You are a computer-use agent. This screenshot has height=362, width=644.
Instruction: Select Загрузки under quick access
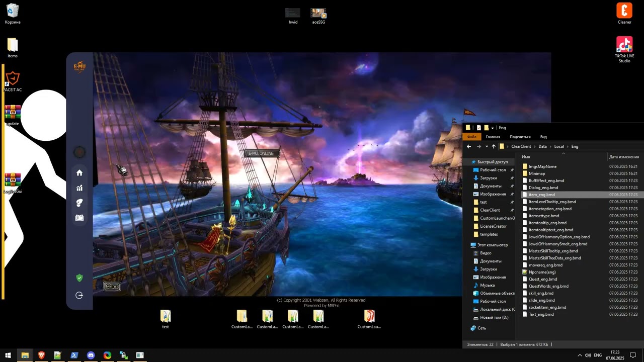pos(489,178)
